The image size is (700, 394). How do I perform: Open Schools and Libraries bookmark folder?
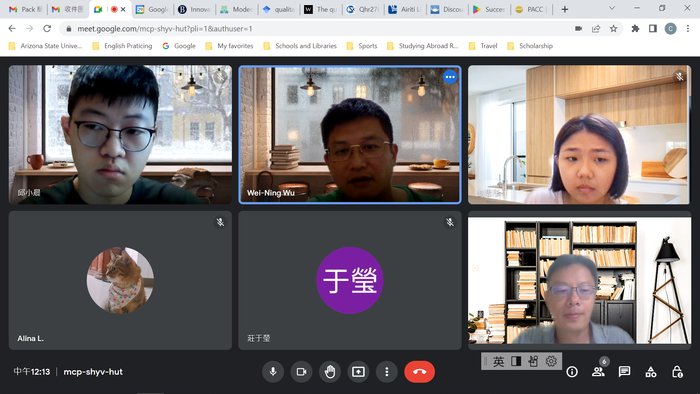point(300,46)
